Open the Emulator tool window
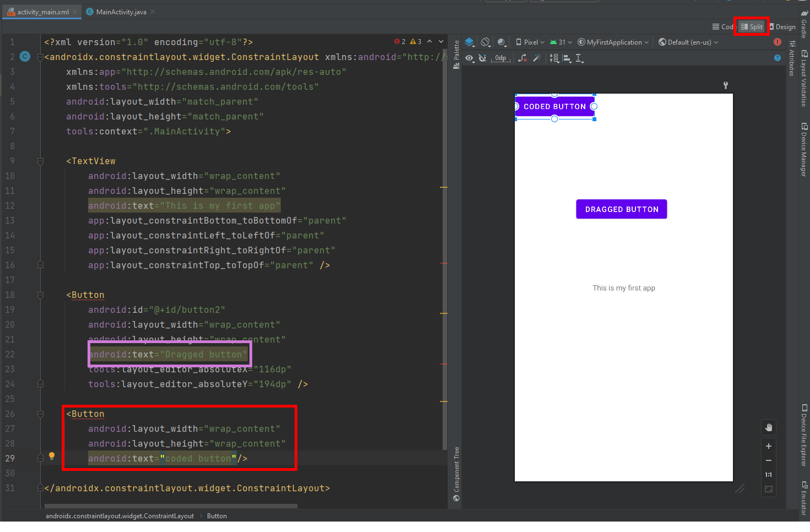Image resolution: width=810 pixels, height=532 pixels. [x=804, y=499]
